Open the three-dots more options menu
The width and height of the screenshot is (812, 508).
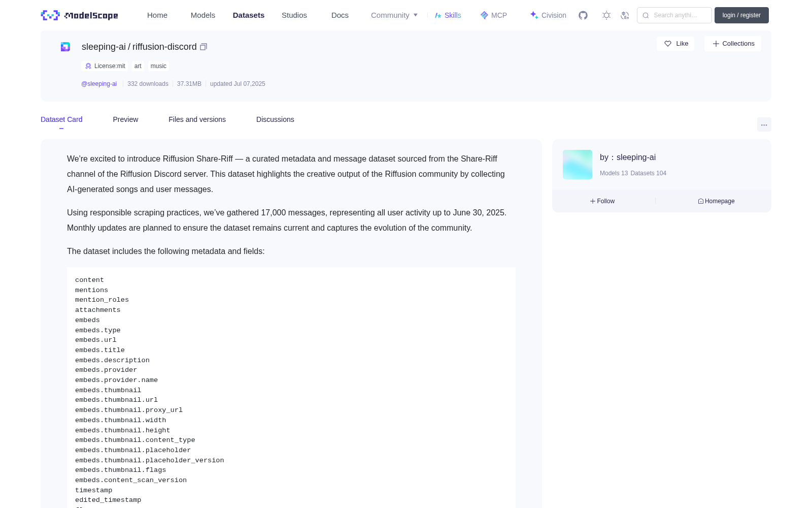coord(764,124)
